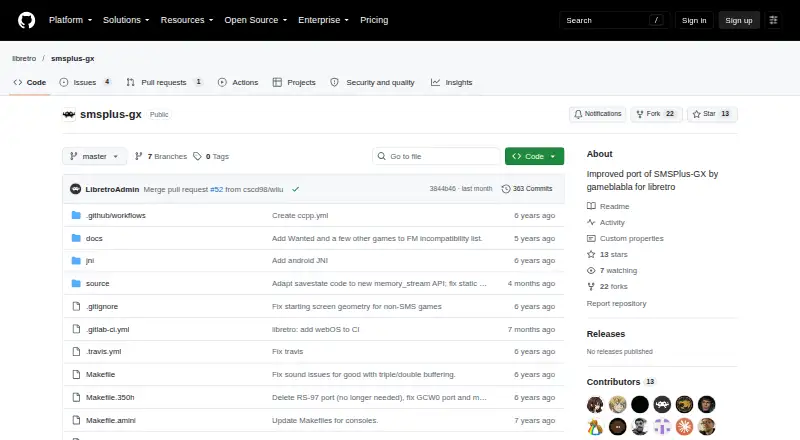800x440 pixels.
Task: View the 22 forks link
Action: 608,286
